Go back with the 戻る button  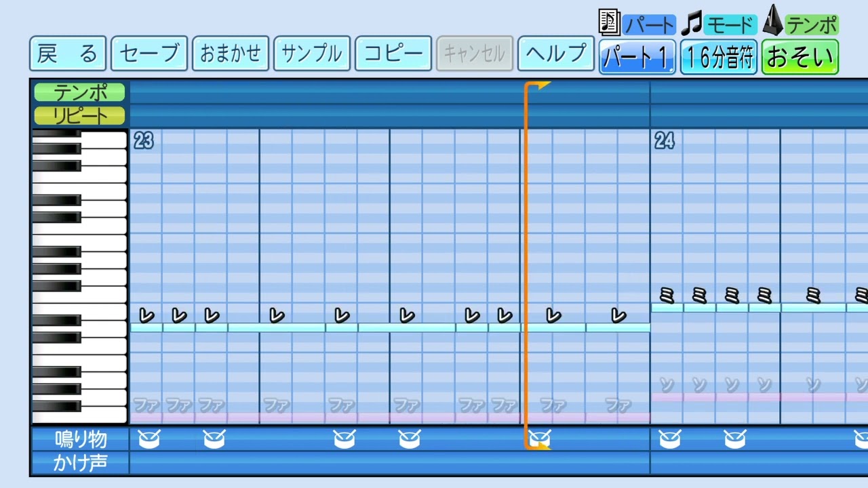click(x=67, y=54)
